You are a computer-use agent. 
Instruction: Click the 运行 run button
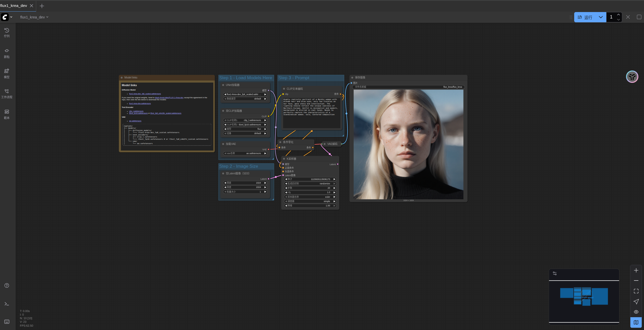[x=585, y=17]
